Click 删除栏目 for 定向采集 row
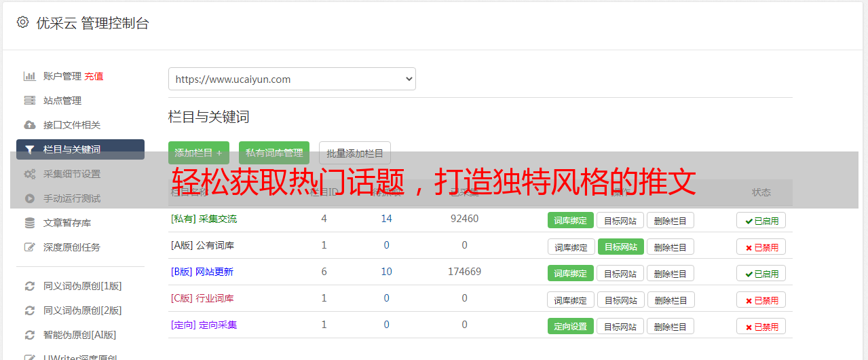868x360 pixels. tap(671, 326)
